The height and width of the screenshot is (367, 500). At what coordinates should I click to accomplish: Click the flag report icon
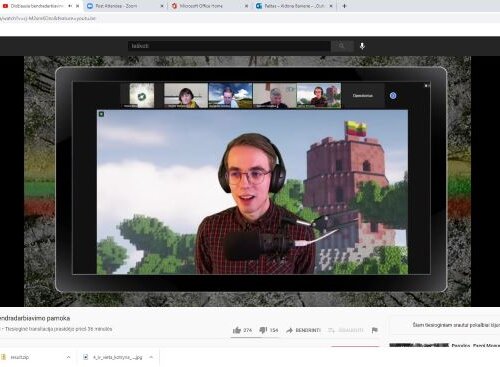[375, 330]
